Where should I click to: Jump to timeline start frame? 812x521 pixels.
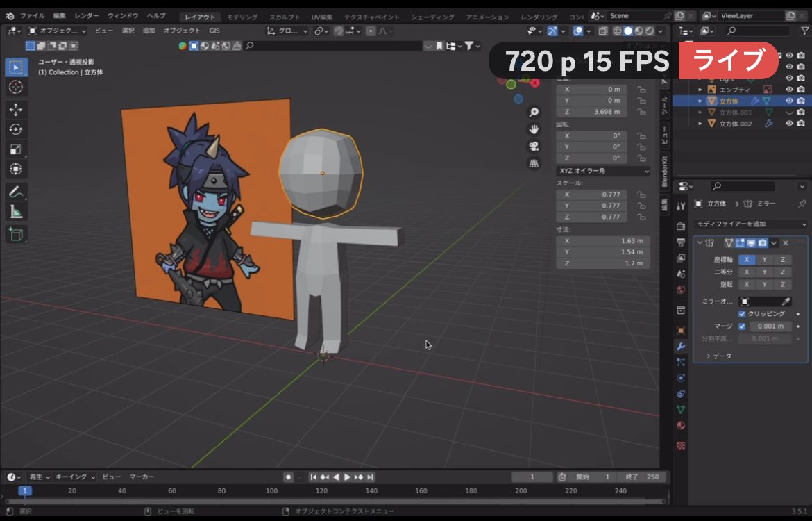pos(313,477)
